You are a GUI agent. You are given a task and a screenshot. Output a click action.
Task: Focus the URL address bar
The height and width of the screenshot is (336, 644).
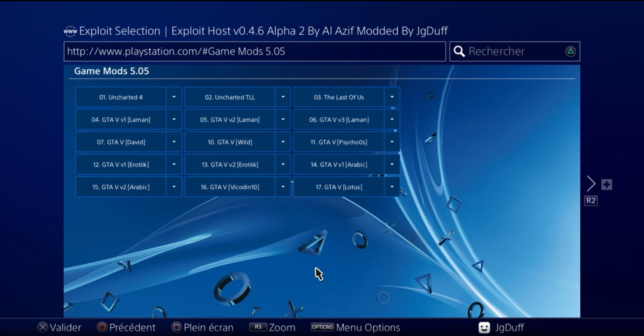coord(255,51)
